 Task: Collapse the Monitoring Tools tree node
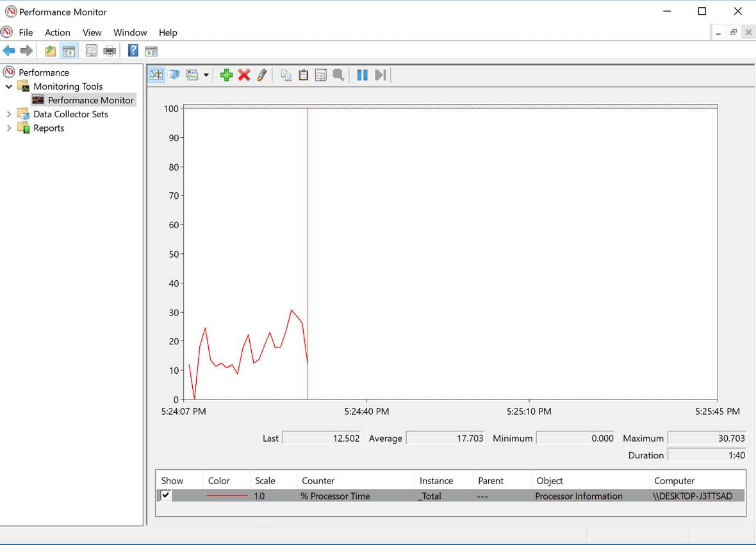[x=8, y=86]
